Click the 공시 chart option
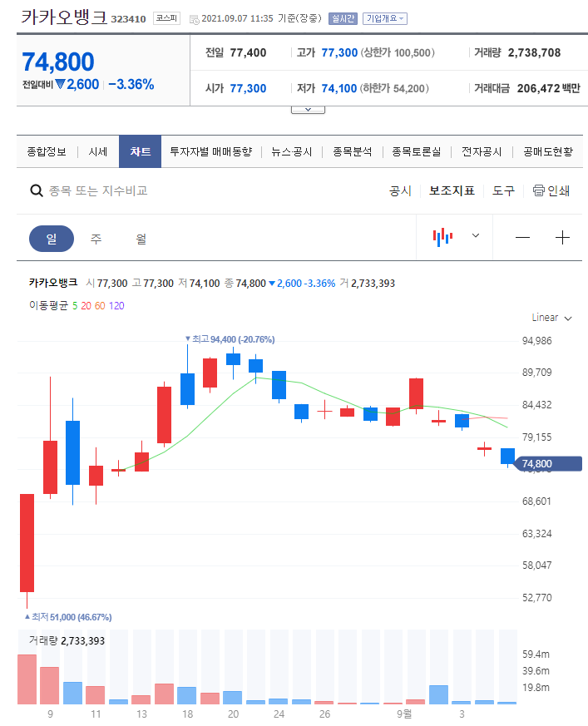The width and height of the screenshot is (588, 726). tap(400, 190)
